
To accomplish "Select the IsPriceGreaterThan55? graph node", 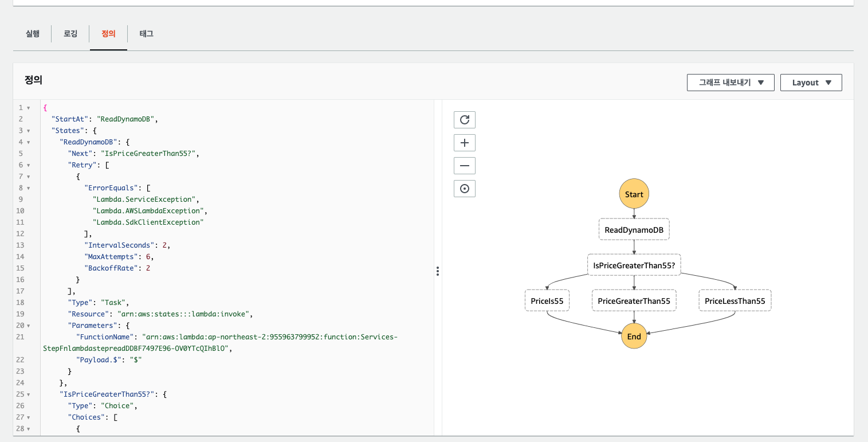I will 634,265.
